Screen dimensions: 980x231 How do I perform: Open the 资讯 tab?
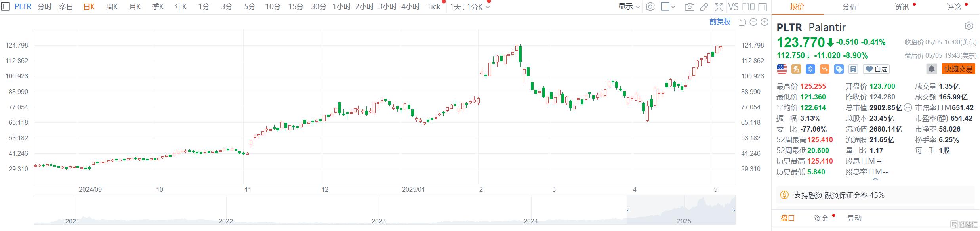pos(902,7)
